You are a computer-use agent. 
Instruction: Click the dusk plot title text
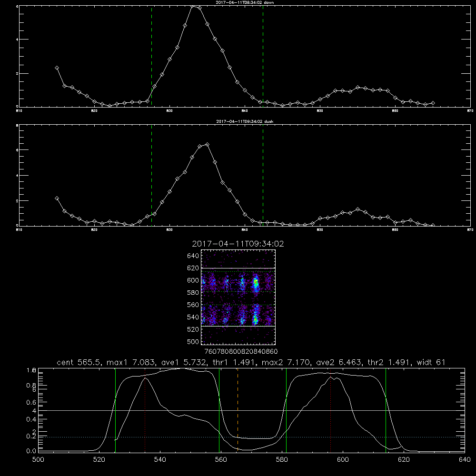(245, 121)
